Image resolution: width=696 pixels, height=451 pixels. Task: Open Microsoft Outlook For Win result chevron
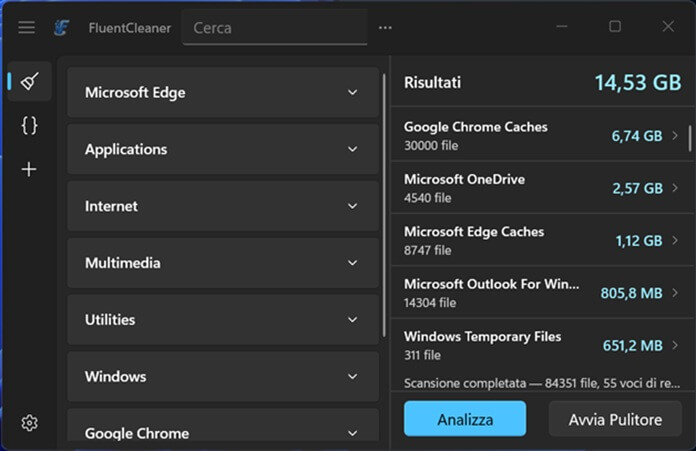coord(675,293)
